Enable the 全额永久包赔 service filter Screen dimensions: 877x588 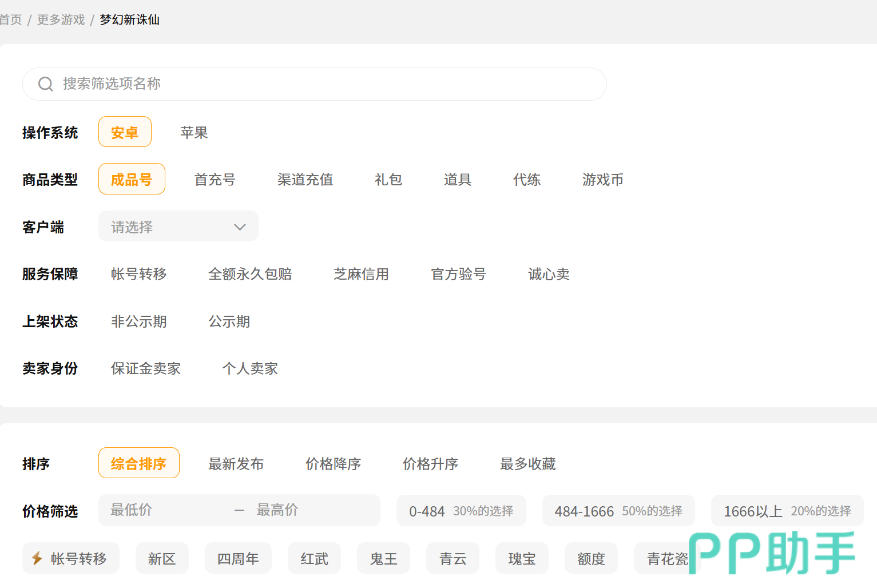point(250,274)
